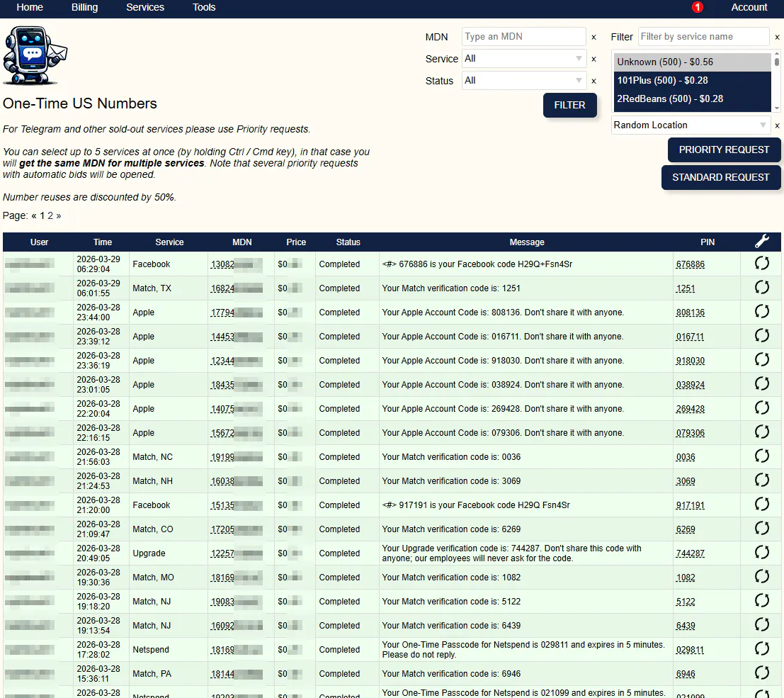This screenshot has height=698, width=784.
Task: Click the MDN column header
Action: tap(242, 242)
